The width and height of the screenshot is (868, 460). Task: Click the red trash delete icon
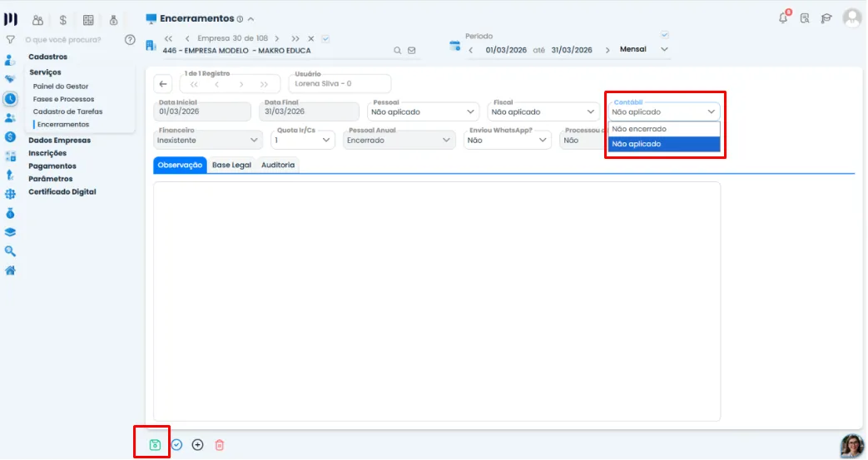click(219, 446)
